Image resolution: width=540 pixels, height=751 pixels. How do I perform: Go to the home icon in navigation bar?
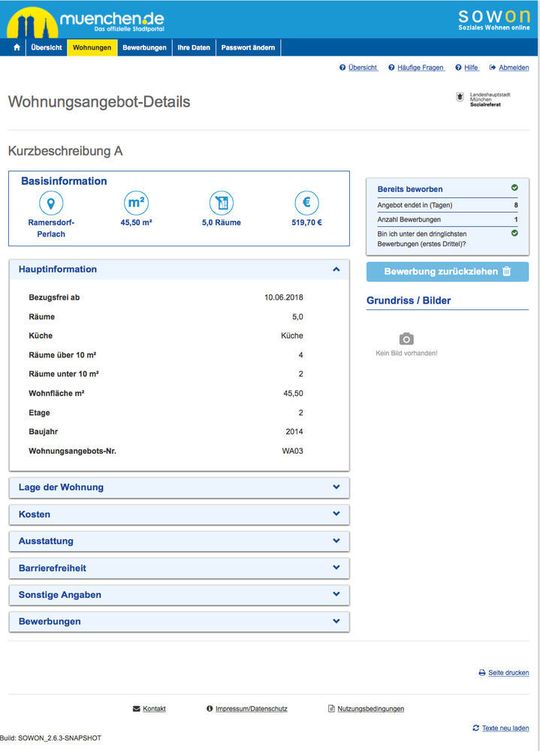tap(17, 47)
